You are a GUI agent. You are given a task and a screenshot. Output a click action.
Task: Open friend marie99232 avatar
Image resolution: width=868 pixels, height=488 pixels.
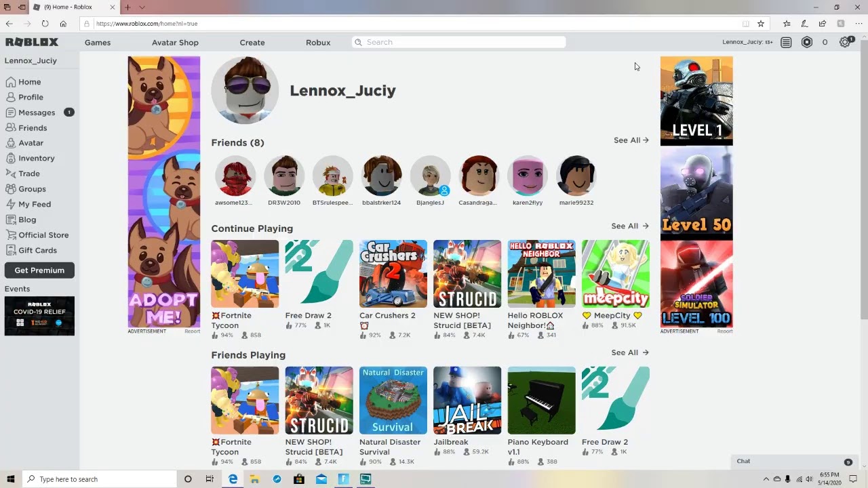click(x=576, y=176)
